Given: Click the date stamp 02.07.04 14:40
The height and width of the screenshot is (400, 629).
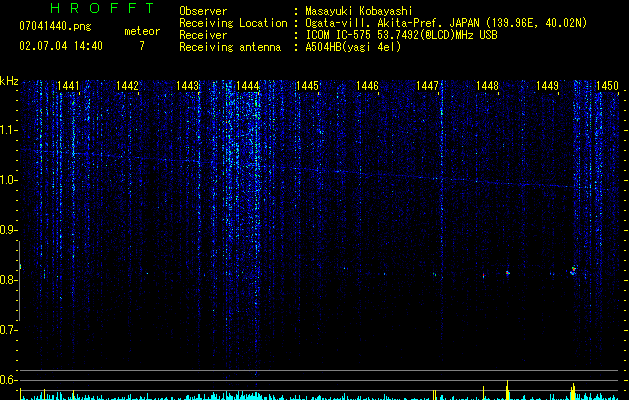Looking at the screenshot, I should (x=61, y=46).
